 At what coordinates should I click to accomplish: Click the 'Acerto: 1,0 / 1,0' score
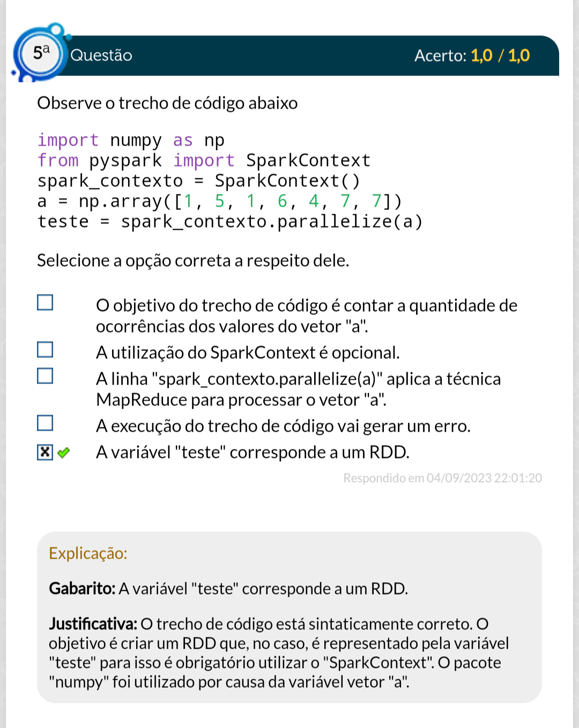[x=472, y=55]
